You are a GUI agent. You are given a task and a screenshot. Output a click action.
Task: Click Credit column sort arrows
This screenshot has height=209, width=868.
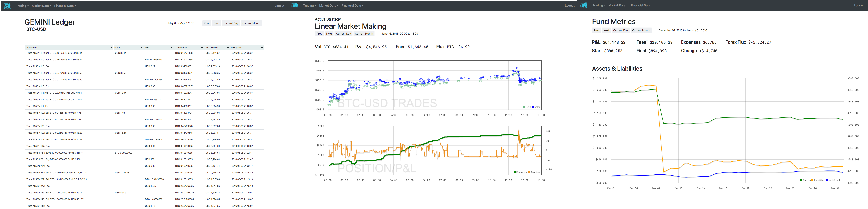[x=142, y=47]
